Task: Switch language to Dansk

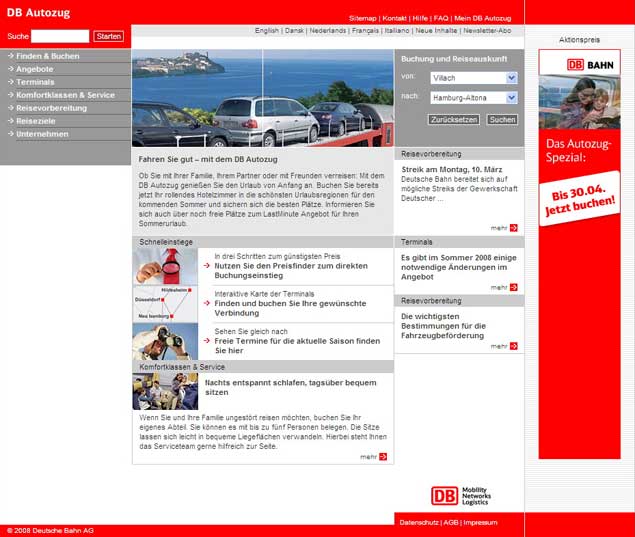Action: tap(294, 30)
